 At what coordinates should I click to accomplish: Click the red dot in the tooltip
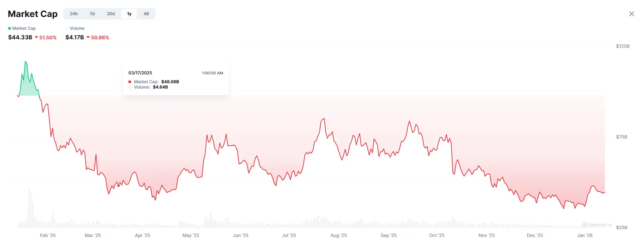[130, 82]
